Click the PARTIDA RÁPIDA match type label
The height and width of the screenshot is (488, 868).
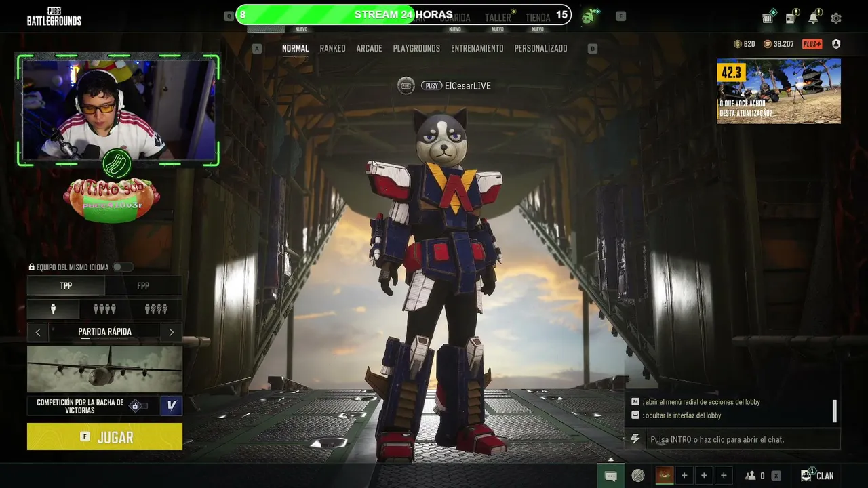[104, 332]
